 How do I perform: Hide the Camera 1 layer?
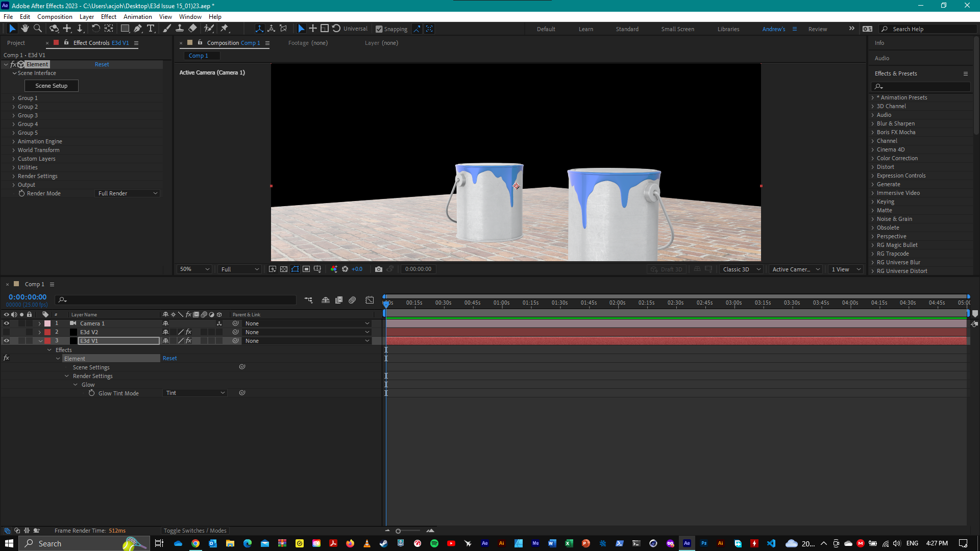point(7,323)
